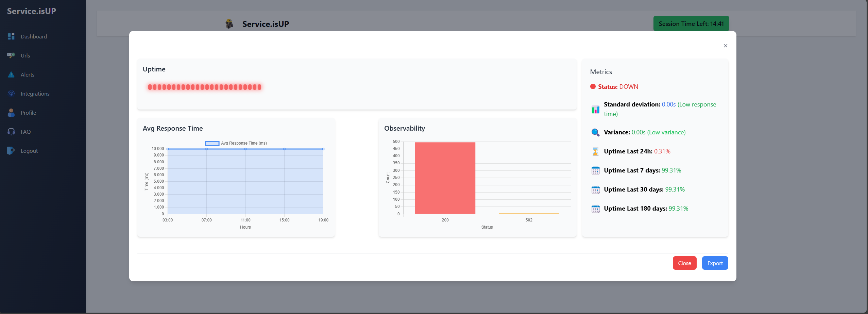Open the Profile page
Image resolution: width=868 pixels, height=314 pixels.
click(28, 113)
